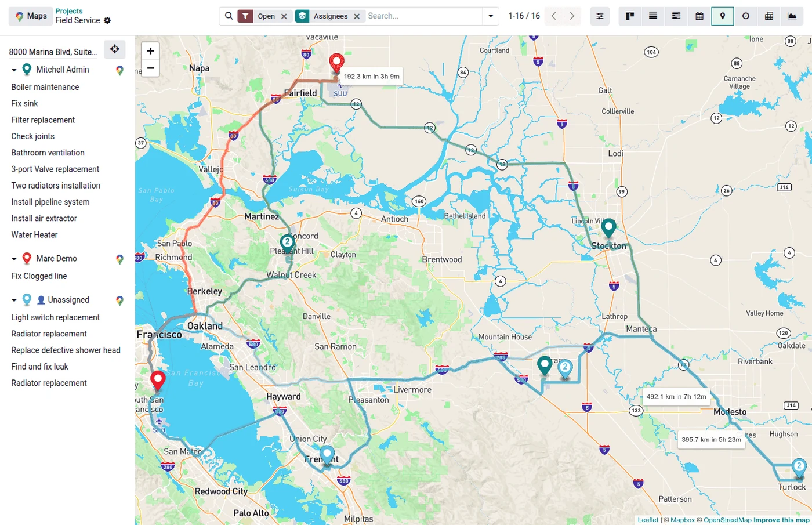This screenshot has width=812, height=525.
Task: Click light blue pin at Fremont
Action: click(327, 455)
